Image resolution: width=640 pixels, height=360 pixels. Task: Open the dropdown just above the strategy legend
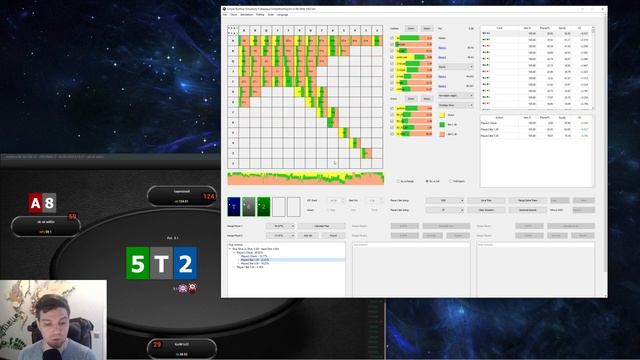(x=456, y=105)
